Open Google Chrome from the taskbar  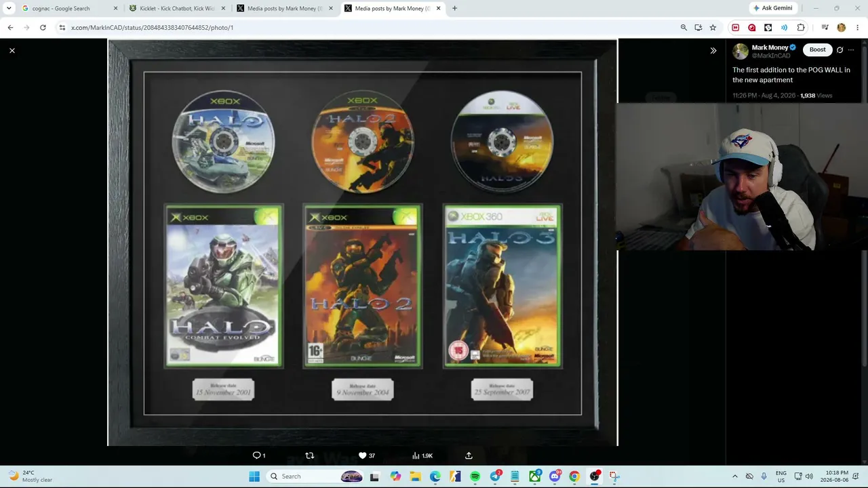[x=574, y=476]
